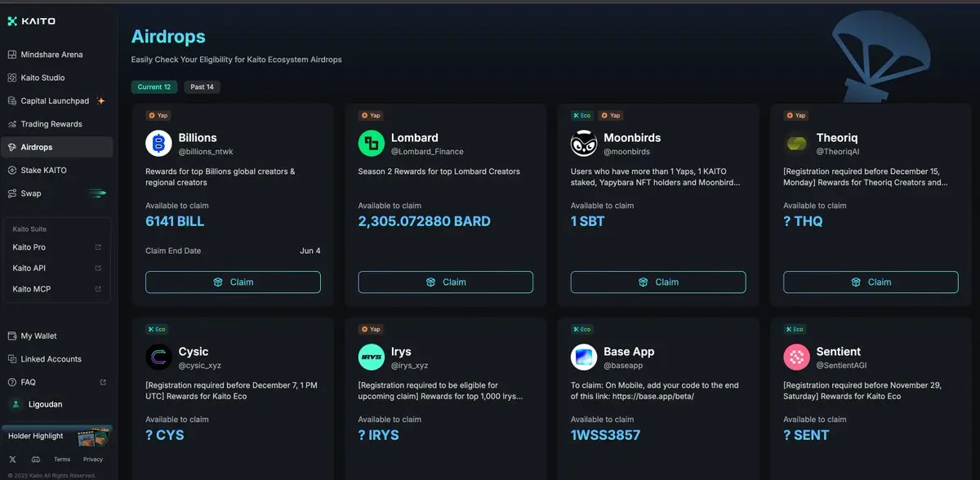Viewport: 980px width, 480px height.
Task: Click the Swap icon in the sidebar
Action: tap(12, 193)
